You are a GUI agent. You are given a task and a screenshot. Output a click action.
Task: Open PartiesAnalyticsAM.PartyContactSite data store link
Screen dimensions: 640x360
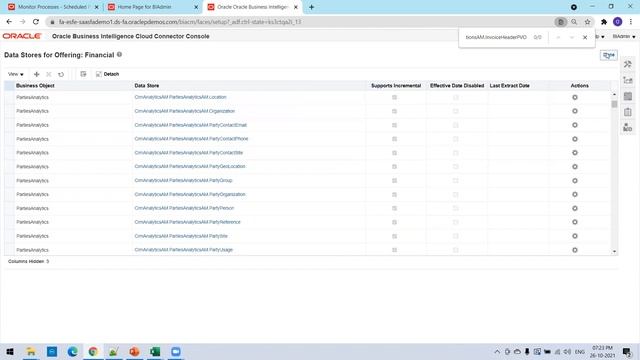tap(189, 153)
